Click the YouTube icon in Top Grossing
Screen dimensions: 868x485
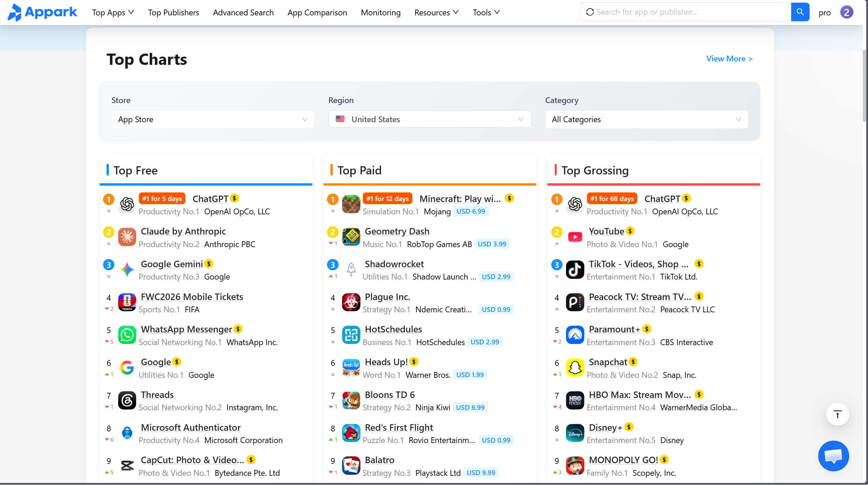pos(575,237)
